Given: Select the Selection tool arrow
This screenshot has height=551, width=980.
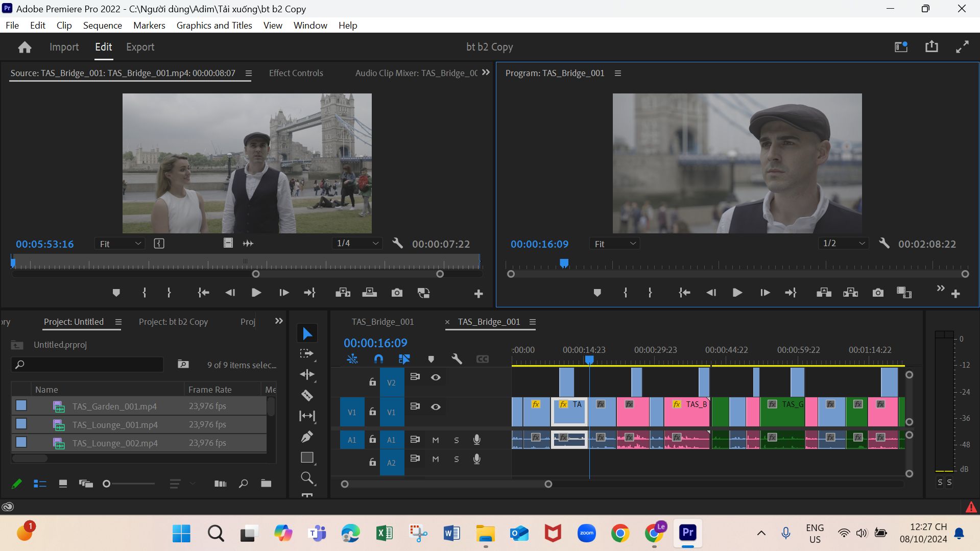Looking at the screenshot, I should tap(307, 333).
